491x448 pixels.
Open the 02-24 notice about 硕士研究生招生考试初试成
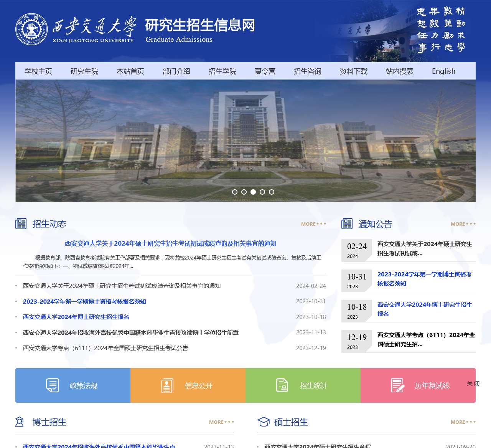[425, 248]
